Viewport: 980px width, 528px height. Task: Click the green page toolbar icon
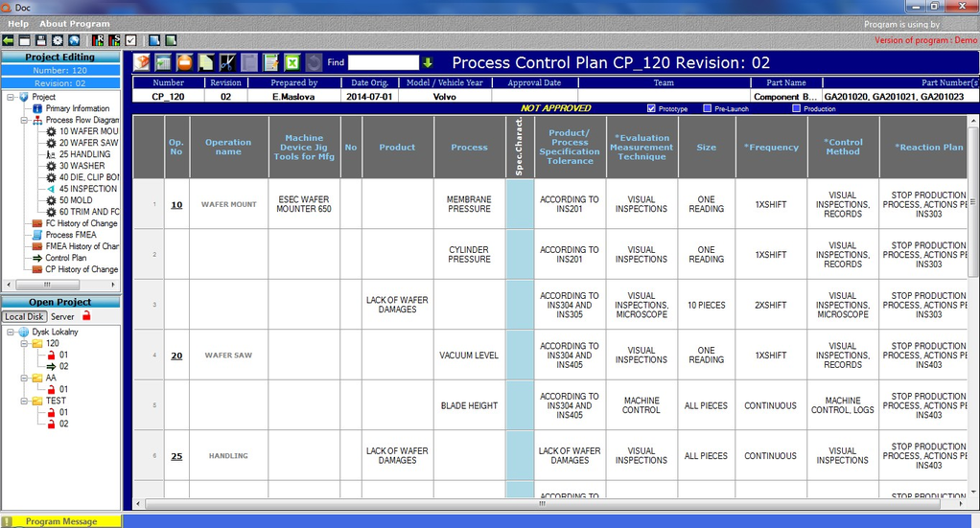(x=170, y=40)
